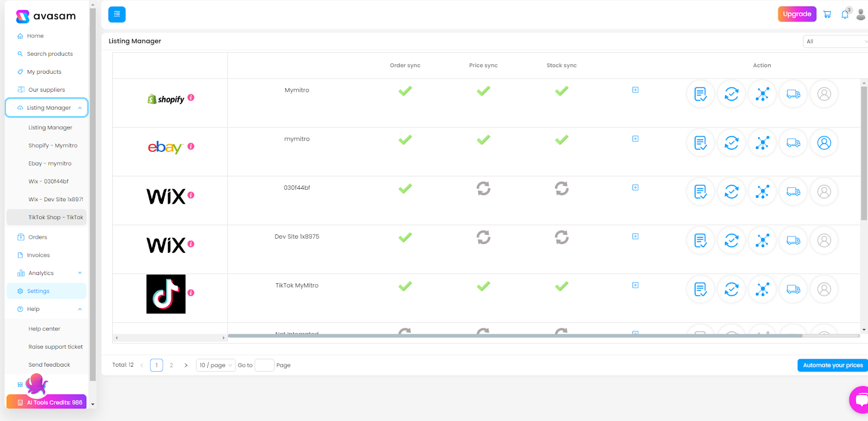The image size is (868, 421).
Task: Click the network nodes icon in TikTok MyMitro row
Action: click(x=762, y=289)
